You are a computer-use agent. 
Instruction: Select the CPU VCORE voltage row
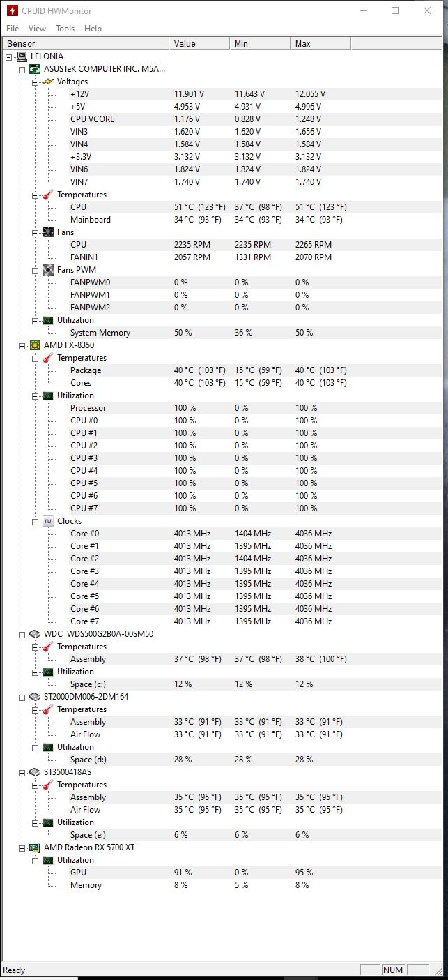[223, 119]
